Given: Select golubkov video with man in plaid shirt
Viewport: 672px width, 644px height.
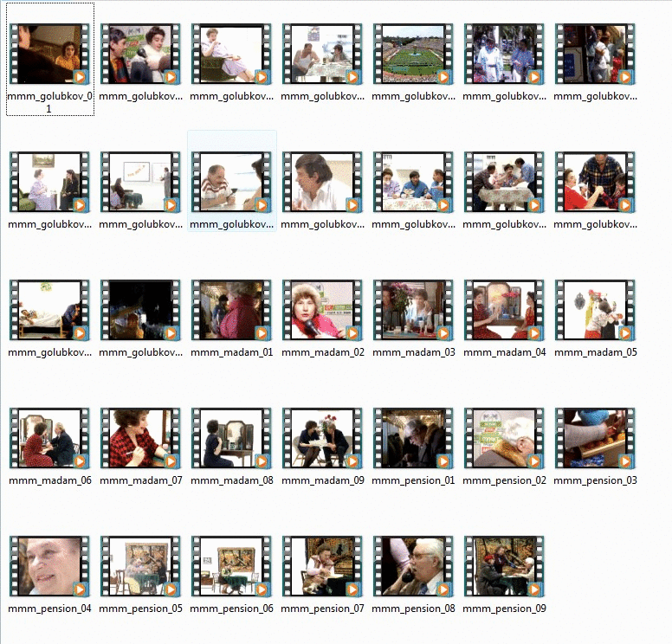Looking at the screenshot, I should pos(595,182).
